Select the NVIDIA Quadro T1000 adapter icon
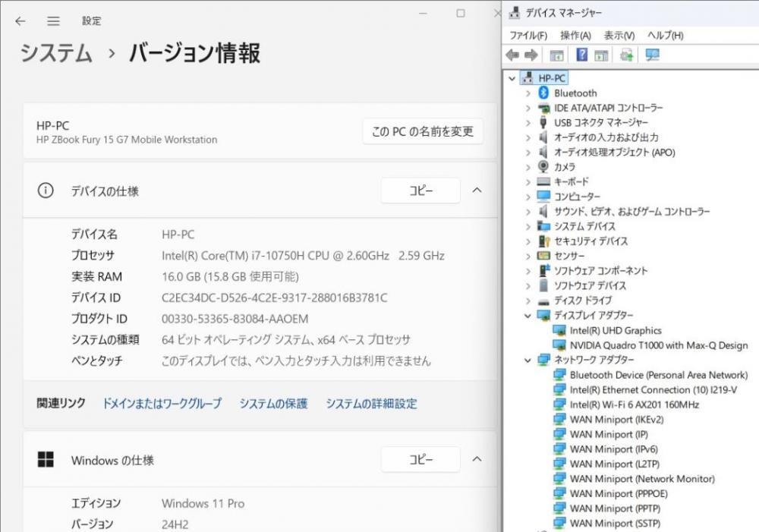This screenshot has width=759, height=532. [x=559, y=345]
